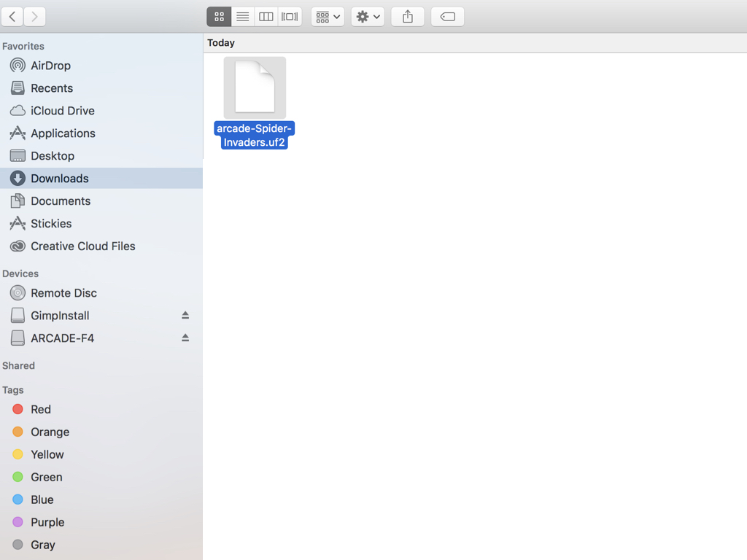Filter by the Blue tag
This screenshot has height=560, width=747.
click(x=101, y=499)
